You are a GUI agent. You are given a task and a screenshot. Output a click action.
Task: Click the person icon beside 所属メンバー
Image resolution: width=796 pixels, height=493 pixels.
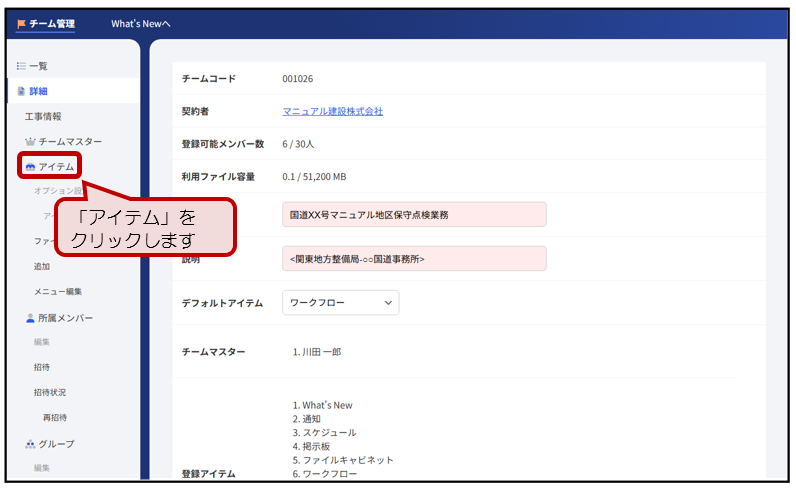[x=30, y=318]
